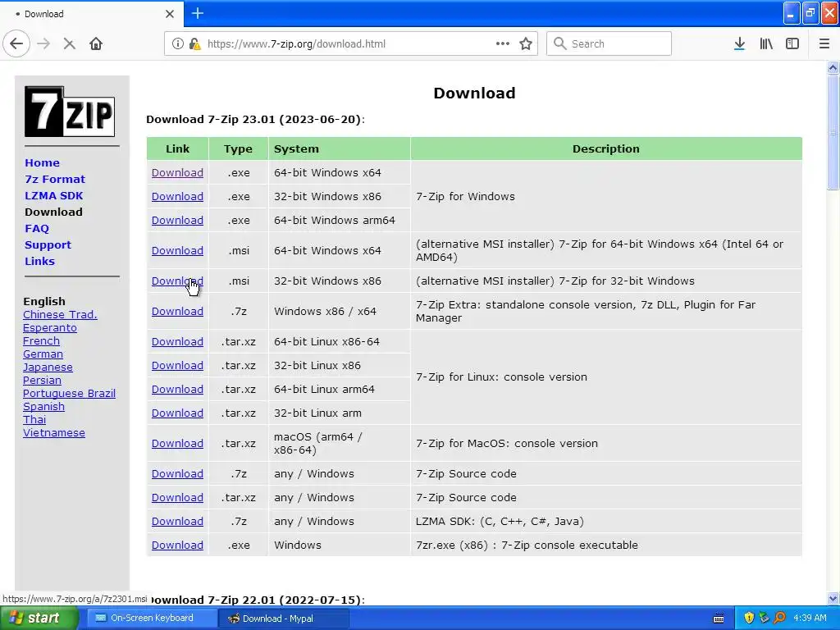Select Download - Mypal taskbar button
This screenshot has height=630, width=840.
(284, 619)
